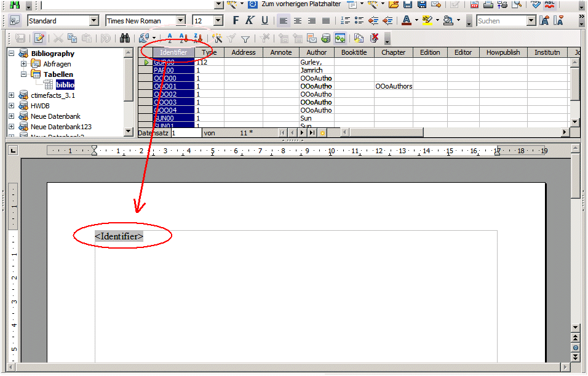Click the edit data pencil icon
The width and height of the screenshot is (588, 376).
(x=39, y=38)
